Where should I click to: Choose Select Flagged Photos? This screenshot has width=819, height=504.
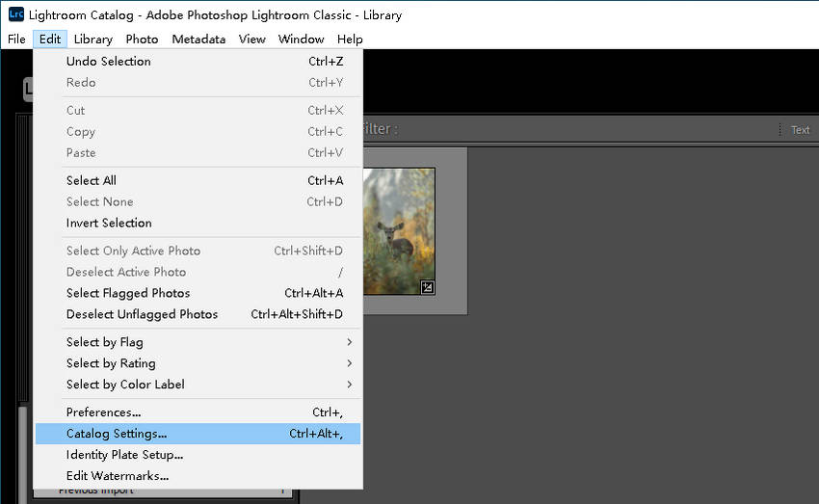(198, 293)
